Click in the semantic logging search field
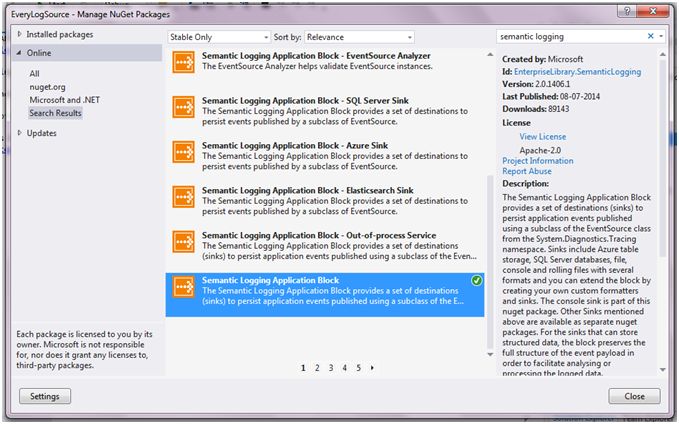The height and width of the screenshot is (424, 679). [x=571, y=37]
